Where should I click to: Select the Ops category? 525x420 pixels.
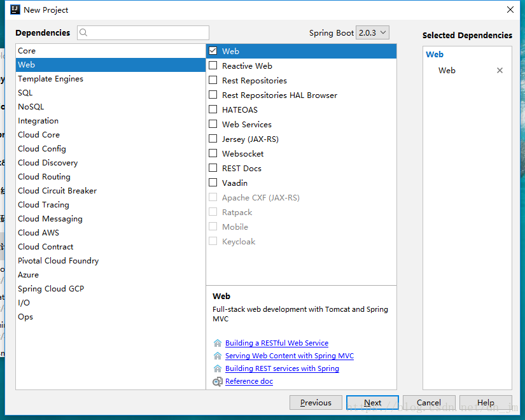[111, 316]
